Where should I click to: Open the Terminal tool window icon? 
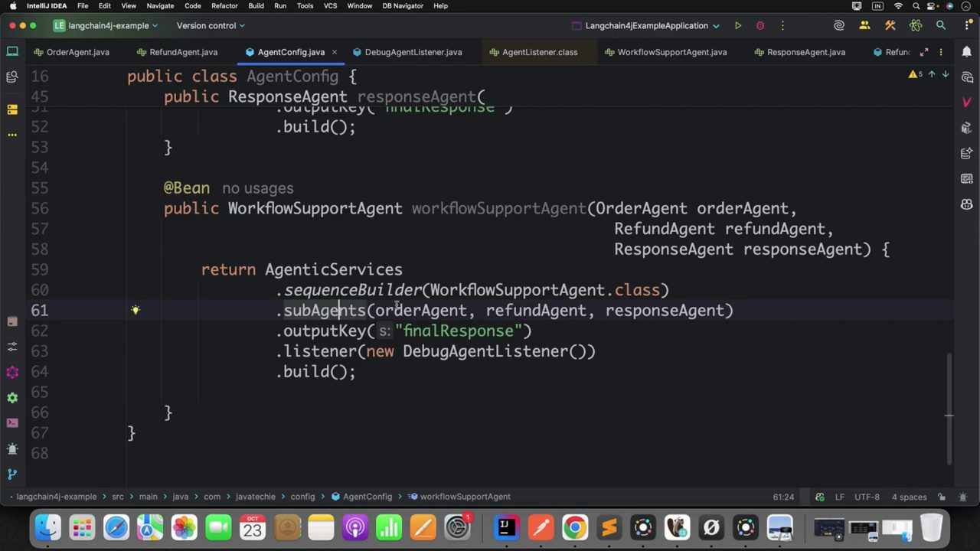[x=12, y=422]
